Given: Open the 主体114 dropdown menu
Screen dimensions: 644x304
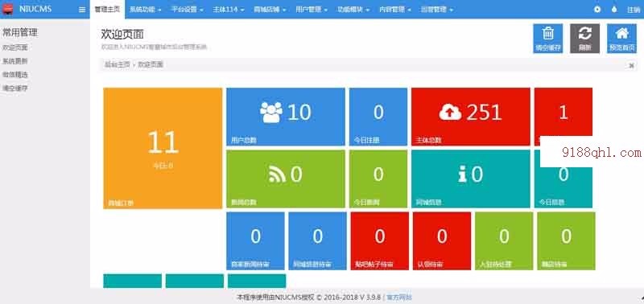Looking at the screenshot, I should (229, 10).
